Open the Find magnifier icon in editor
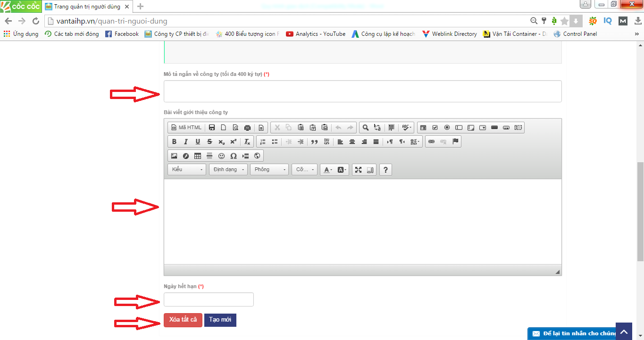 pos(365,128)
